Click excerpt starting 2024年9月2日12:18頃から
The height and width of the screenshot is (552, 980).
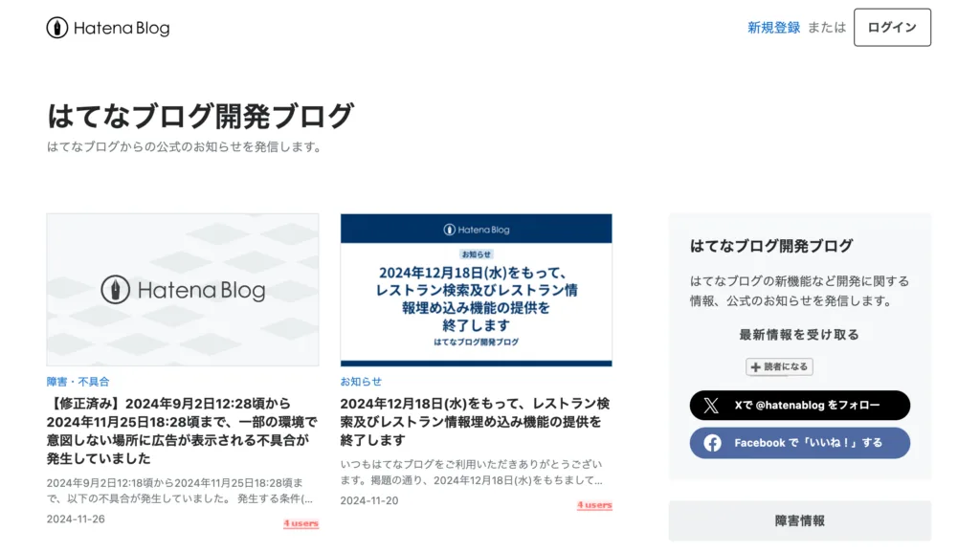(x=179, y=491)
